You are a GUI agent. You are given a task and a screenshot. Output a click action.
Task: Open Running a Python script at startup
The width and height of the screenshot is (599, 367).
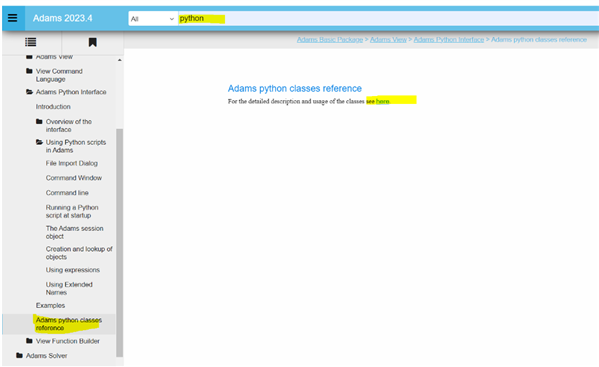[x=72, y=211]
